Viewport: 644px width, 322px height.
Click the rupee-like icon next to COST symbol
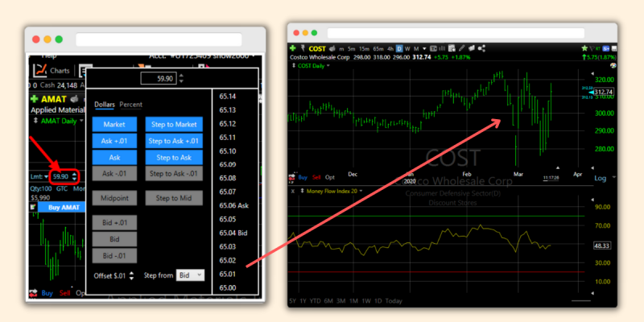(x=303, y=48)
